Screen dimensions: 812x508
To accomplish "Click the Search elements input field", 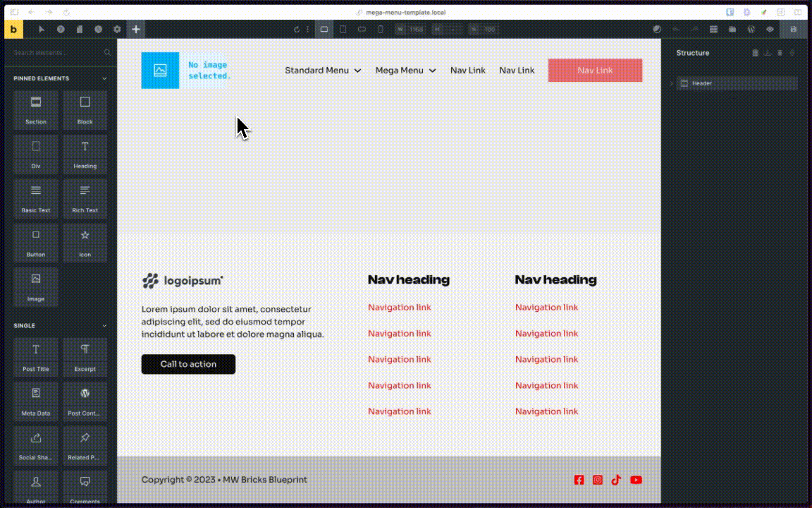I will (56, 53).
